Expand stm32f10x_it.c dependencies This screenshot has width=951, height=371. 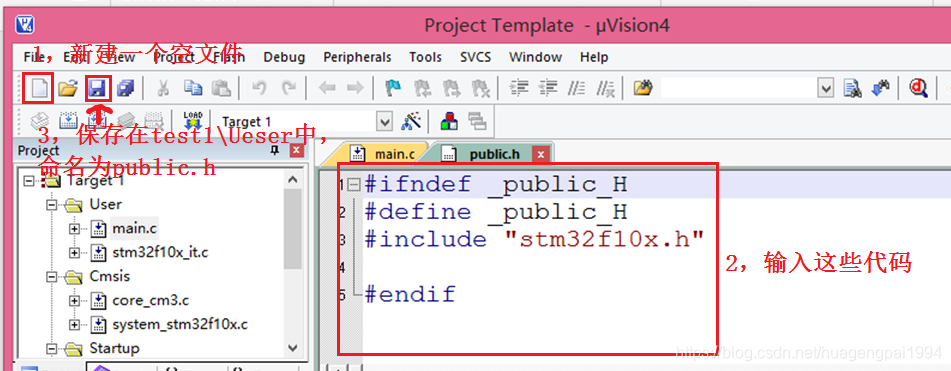pos(75,253)
